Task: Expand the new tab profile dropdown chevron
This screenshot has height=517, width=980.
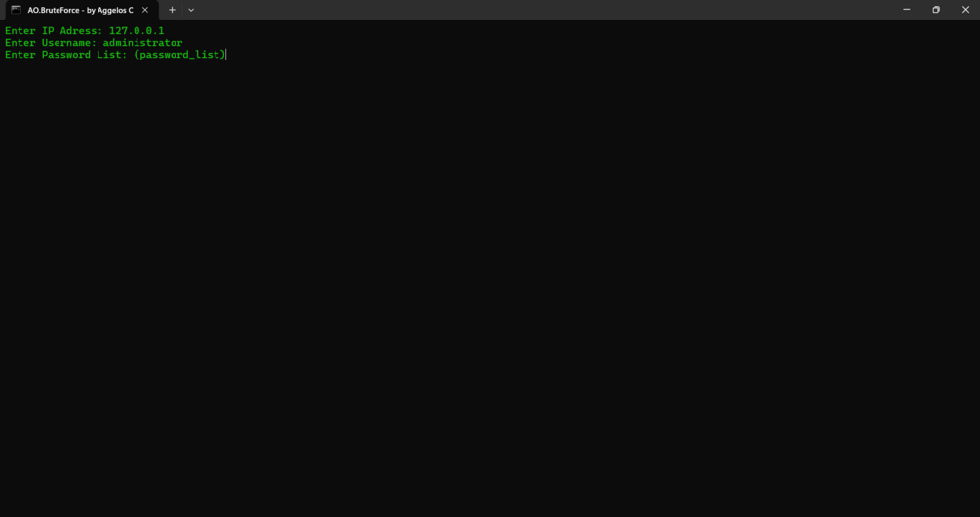Action: 191,10
